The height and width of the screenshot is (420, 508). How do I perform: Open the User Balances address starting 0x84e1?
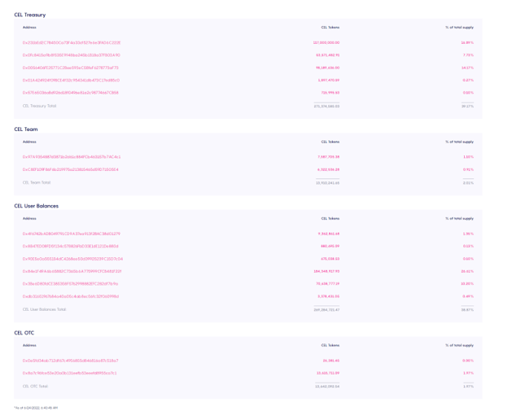[x=72, y=271]
